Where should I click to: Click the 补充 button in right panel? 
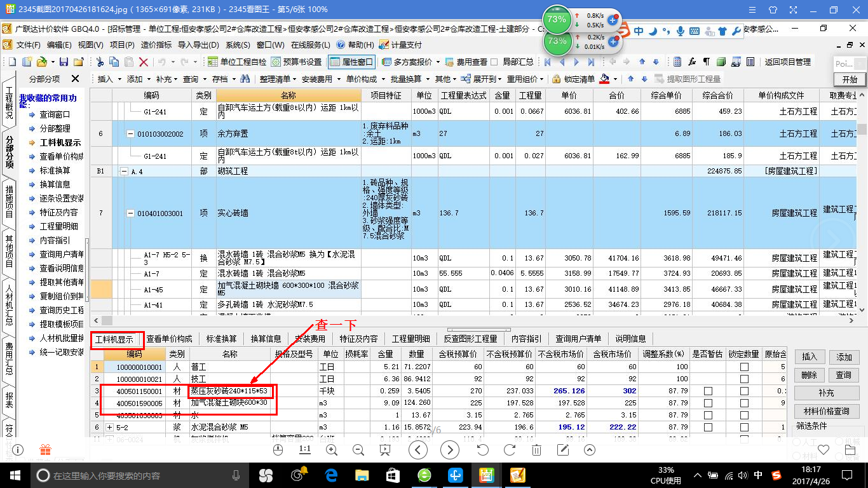tap(827, 393)
